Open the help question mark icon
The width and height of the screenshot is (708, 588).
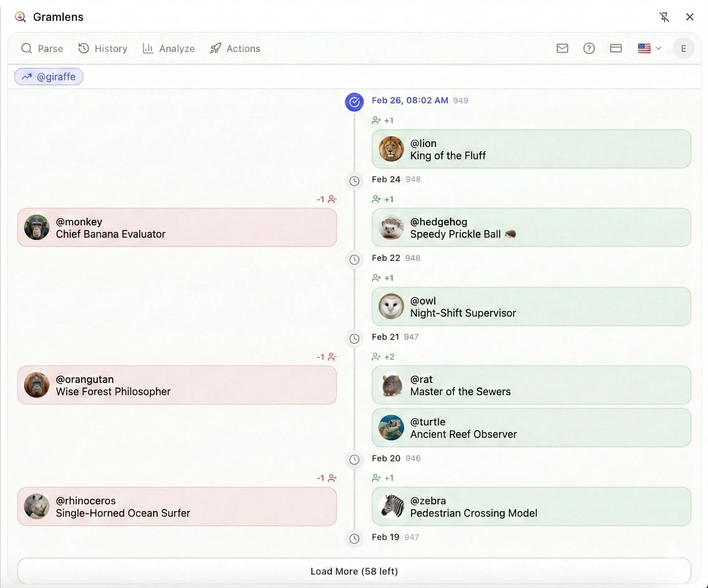(x=589, y=48)
